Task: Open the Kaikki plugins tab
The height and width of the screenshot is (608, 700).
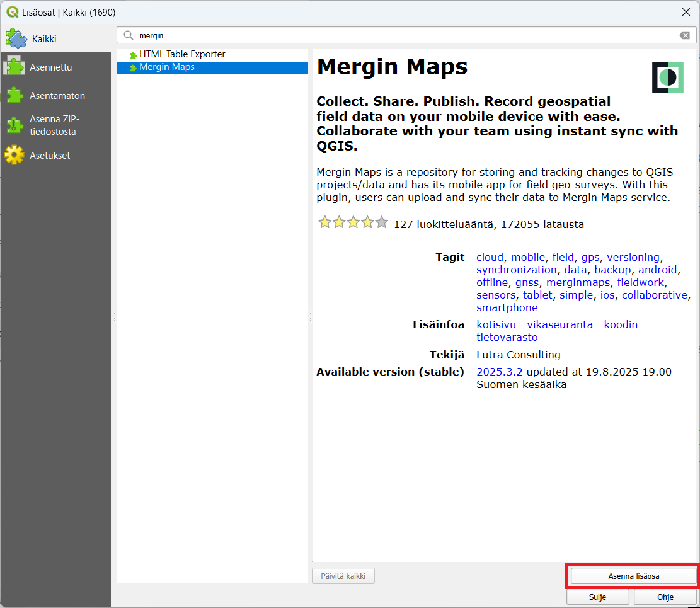Action: 56,39
